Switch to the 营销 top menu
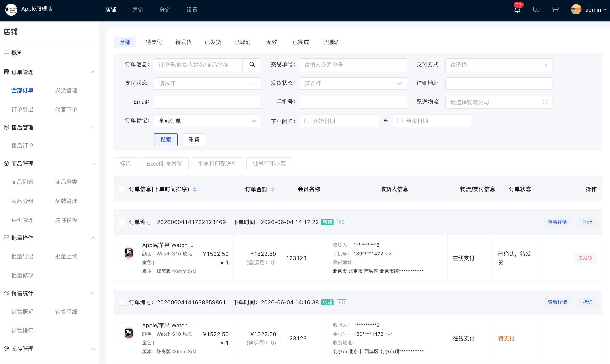The width and height of the screenshot is (610, 364). click(x=138, y=10)
